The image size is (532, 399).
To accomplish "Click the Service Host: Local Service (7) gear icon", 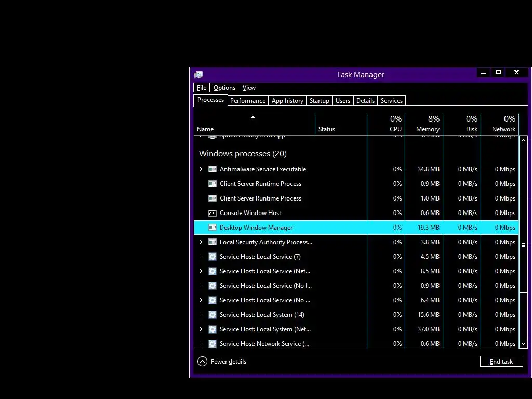I will tap(212, 257).
